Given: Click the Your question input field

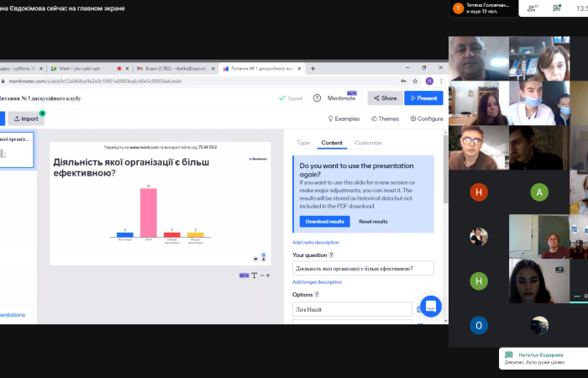Looking at the screenshot, I should point(363,268).
